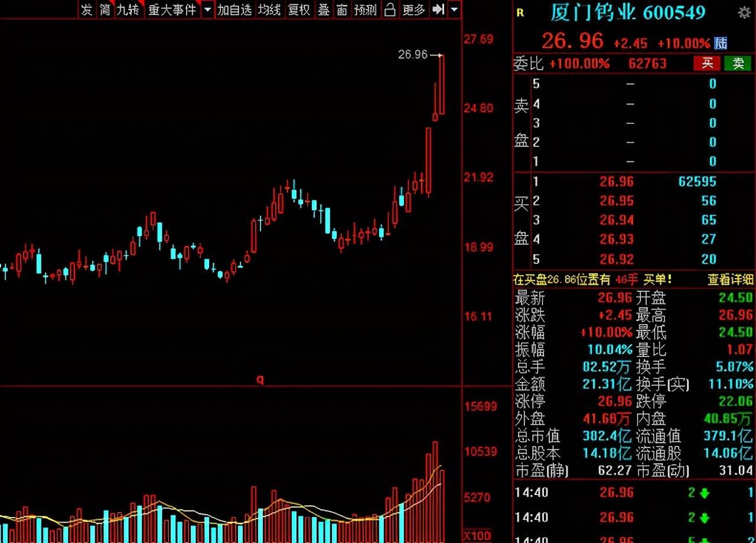Click the green 卖 sell button
The width and height of the screenshot is (756, 543).
pyautogui.click(x=738, y=64)
